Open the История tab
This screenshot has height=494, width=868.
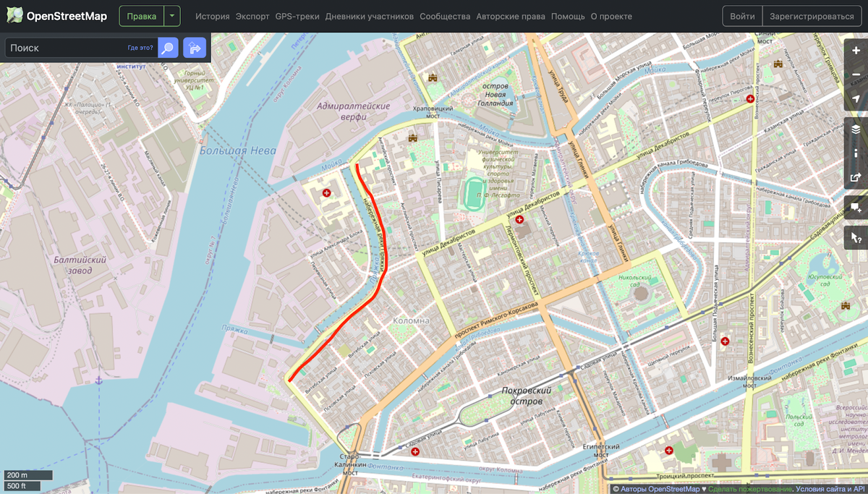[212, 16]
